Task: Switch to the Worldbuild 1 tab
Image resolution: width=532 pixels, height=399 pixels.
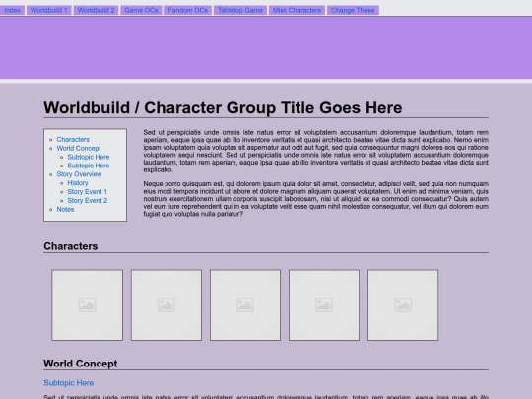Action: coord(49,10)
